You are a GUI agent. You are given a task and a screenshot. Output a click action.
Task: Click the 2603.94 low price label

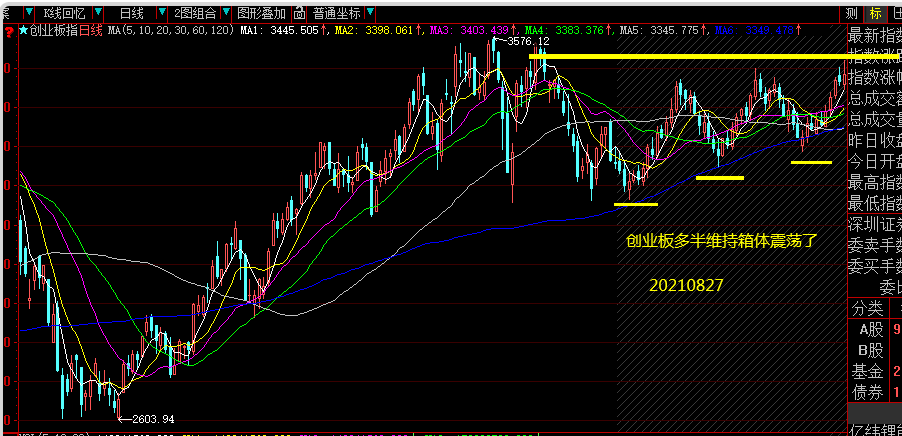pyautogui.click(x=152, y=419)
